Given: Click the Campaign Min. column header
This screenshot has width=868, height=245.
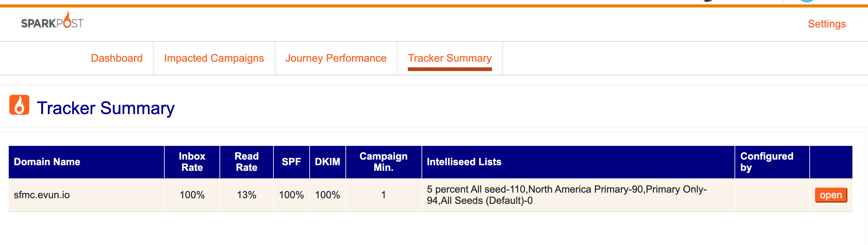Looking at the screenshot, I should tap(383, 162).
